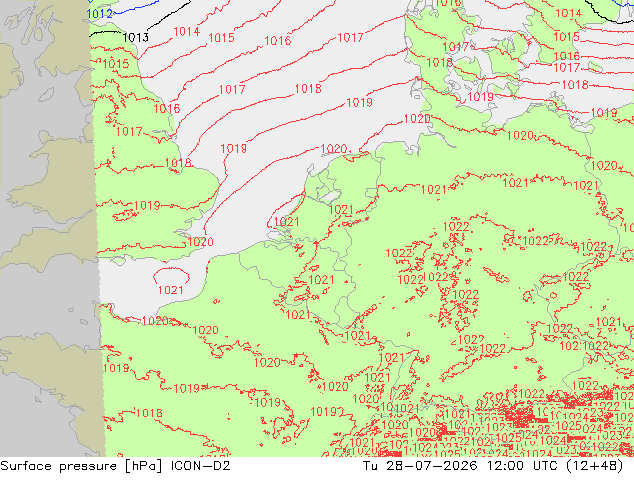Image resolution: width=634 pixels, height=490 pixels.
Task: Click the '(12+48)' forecast offset text
Action: coord(594,466)
